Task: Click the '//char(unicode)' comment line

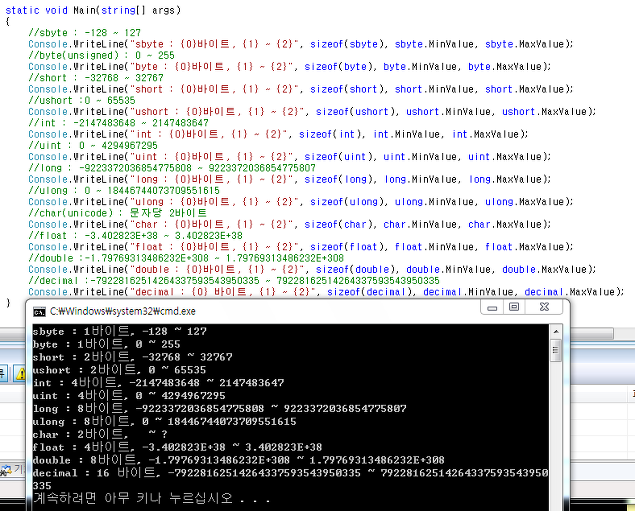Action: (x=117, y=213)
